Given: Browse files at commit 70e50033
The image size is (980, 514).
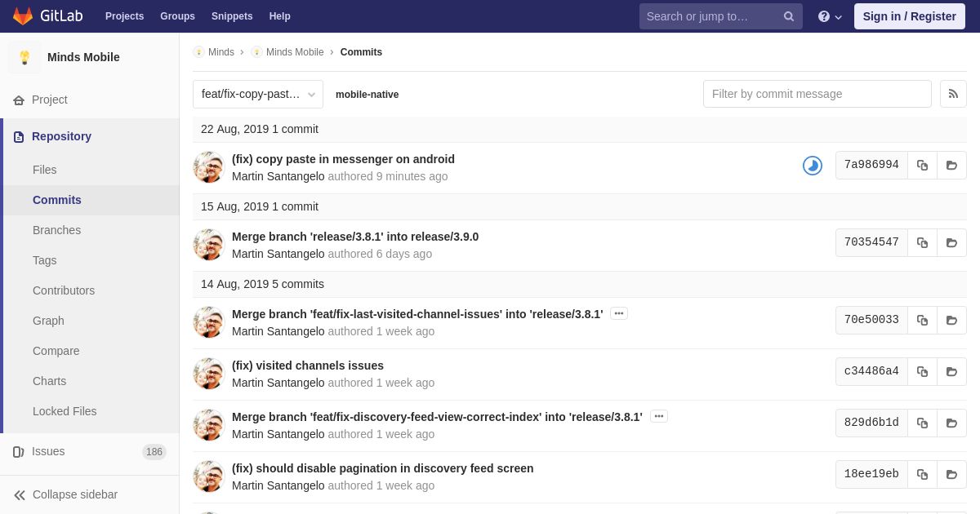Looking at the screenshot, I should pyautogui.click(x=951, y=320).
